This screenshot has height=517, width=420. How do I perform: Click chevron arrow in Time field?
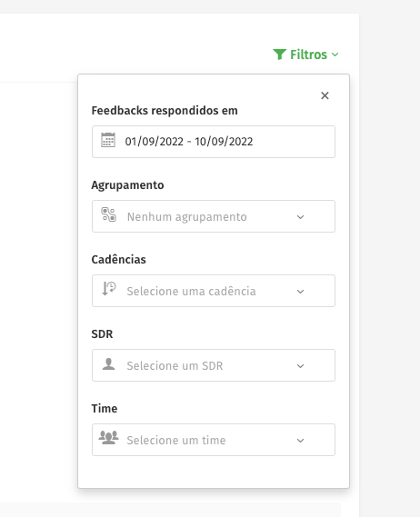(x=300, y=441)
